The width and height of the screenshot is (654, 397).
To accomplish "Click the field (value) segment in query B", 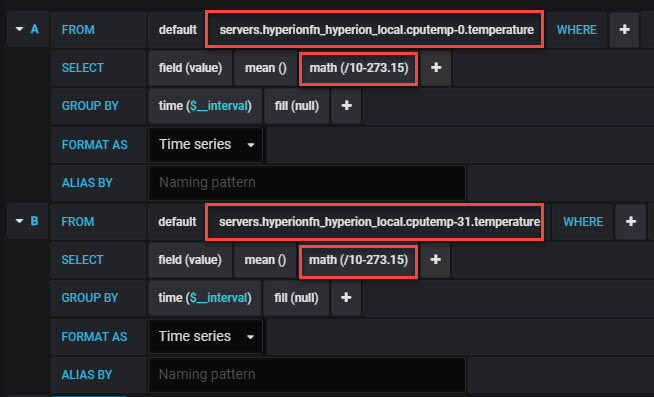I will coord(190,259).
